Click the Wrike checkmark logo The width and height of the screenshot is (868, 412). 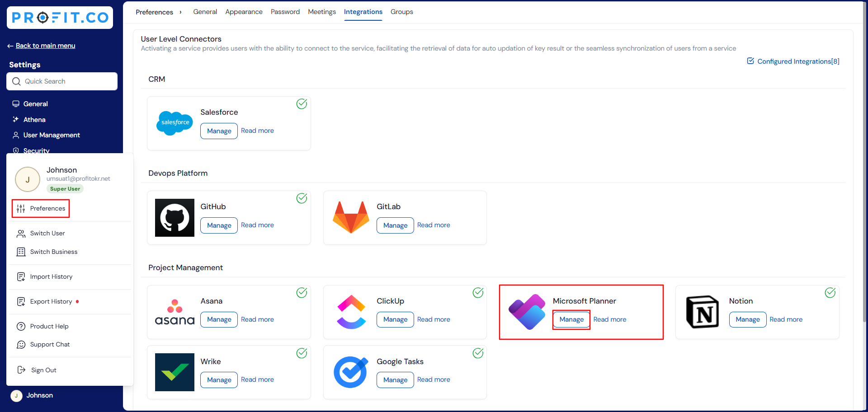[x=175, y=372]
